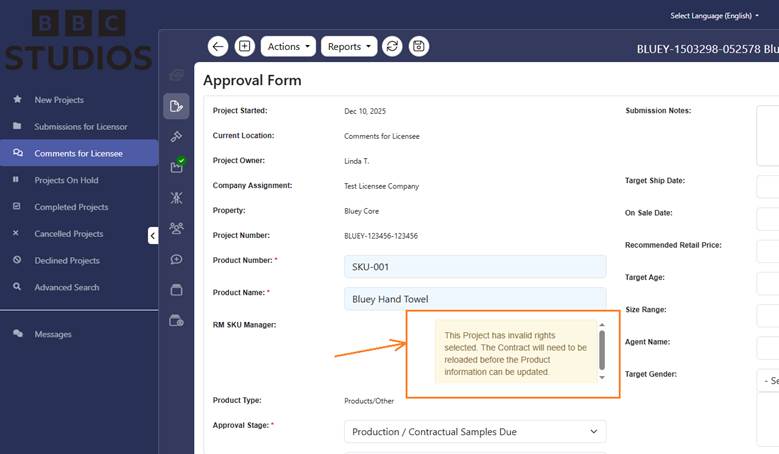
Task: Select the approval form edit icon in vertical strip
Action: [176, 106]
